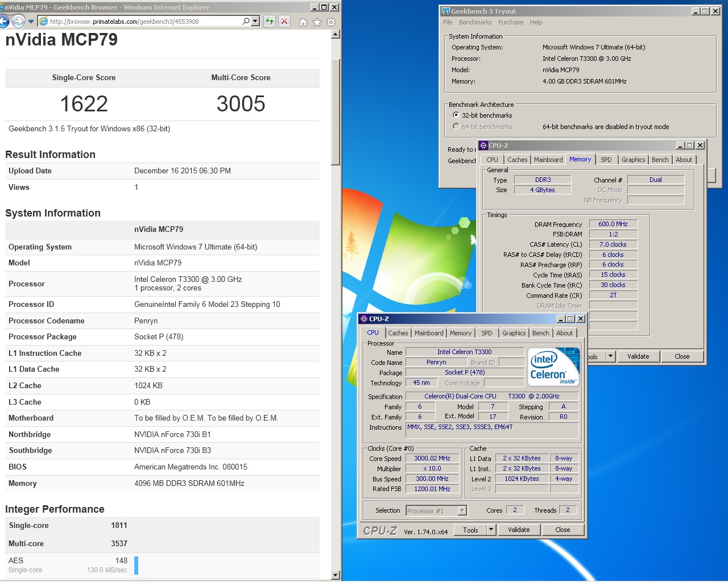Click the Multiplier x 10.0 value

[432, 468]
